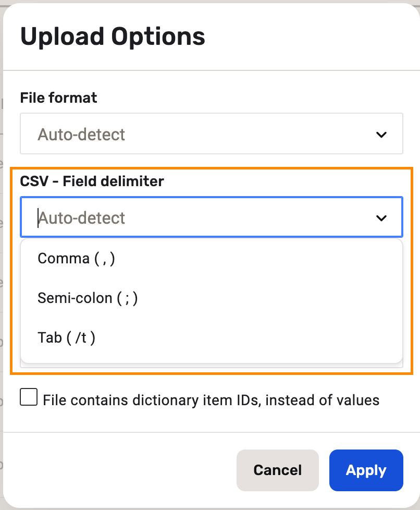The height and width of the screenshot is (510, 420).
Task: Collapse Field delimiter list via its chevron
Action: coord(381,218)
